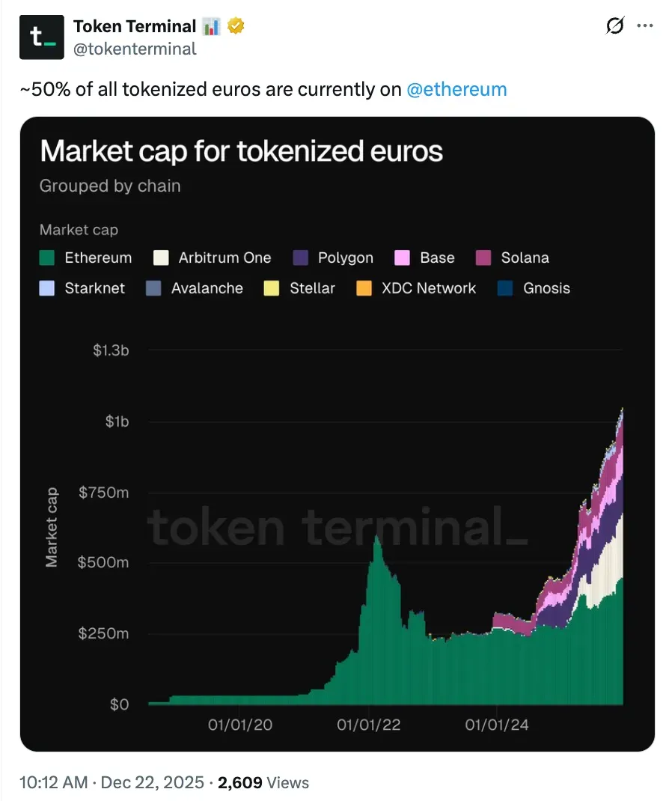Click the Solana legend swatch
672x801 pixels.
coord(483,258)
